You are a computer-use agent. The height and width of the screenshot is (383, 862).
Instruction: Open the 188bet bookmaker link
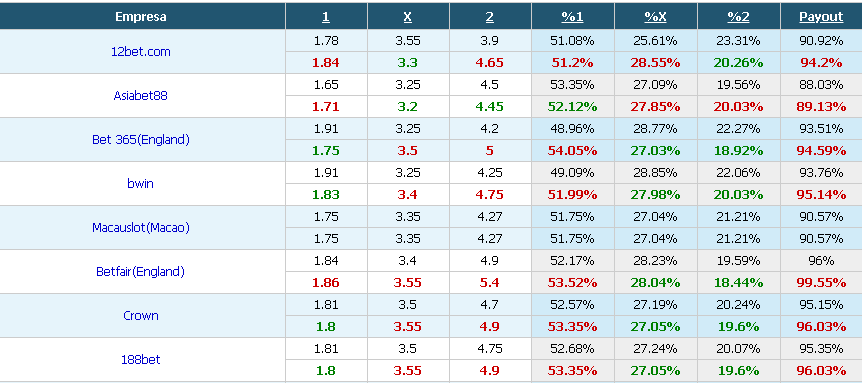[x=141, y=359]
